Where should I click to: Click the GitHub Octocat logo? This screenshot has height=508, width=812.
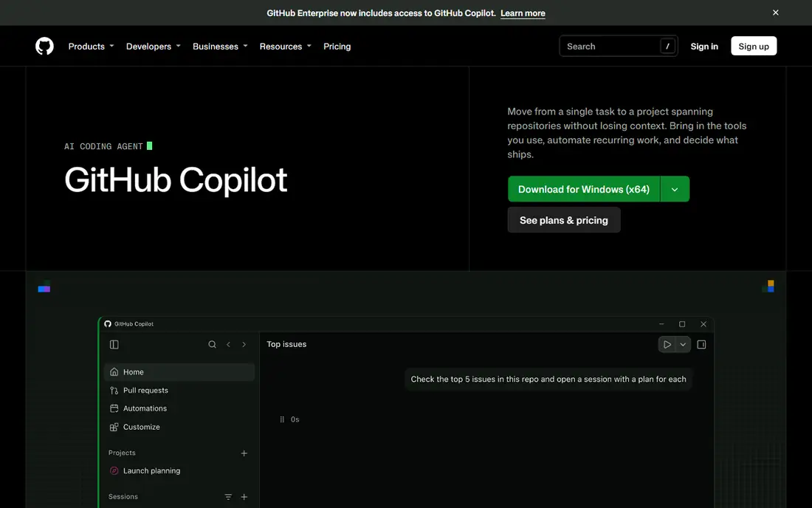point(44,46)
